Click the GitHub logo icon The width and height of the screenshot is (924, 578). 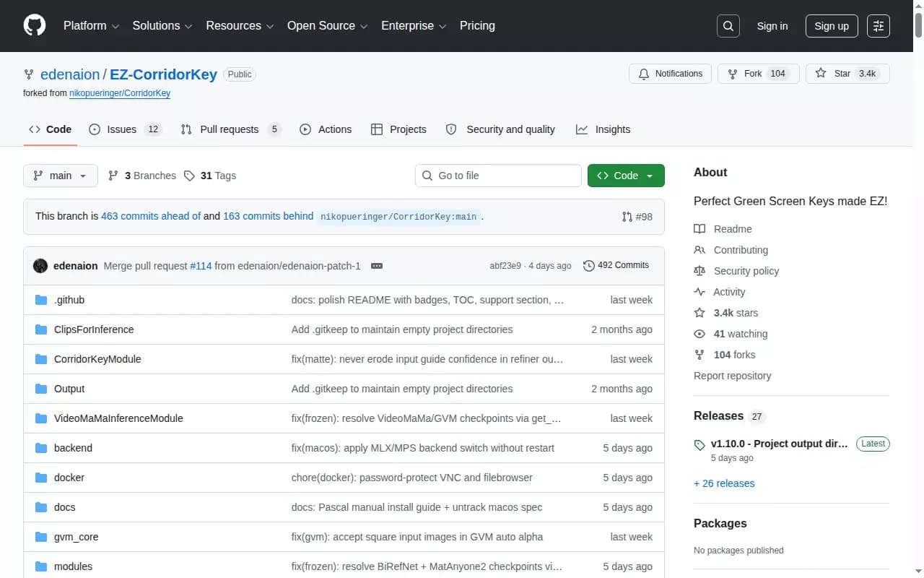[35, 26]
